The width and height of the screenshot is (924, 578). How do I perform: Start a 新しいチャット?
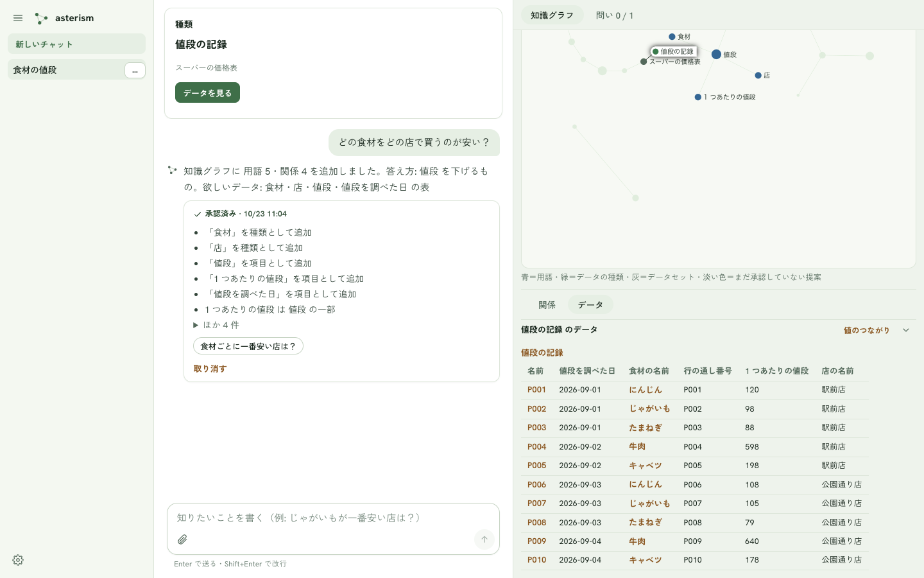tap(76, 44)
